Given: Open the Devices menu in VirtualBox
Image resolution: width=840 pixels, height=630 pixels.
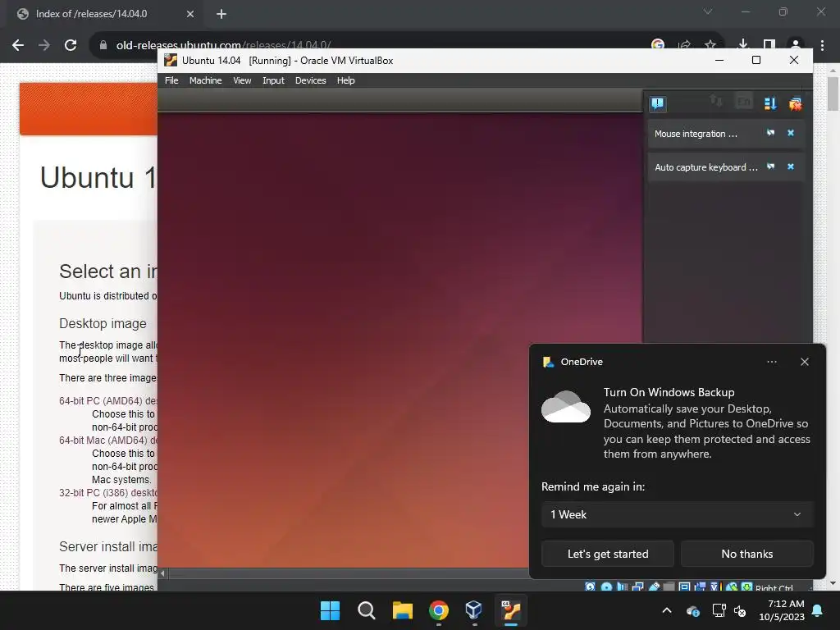Looking at the screenshot, I should coord(311,80).
